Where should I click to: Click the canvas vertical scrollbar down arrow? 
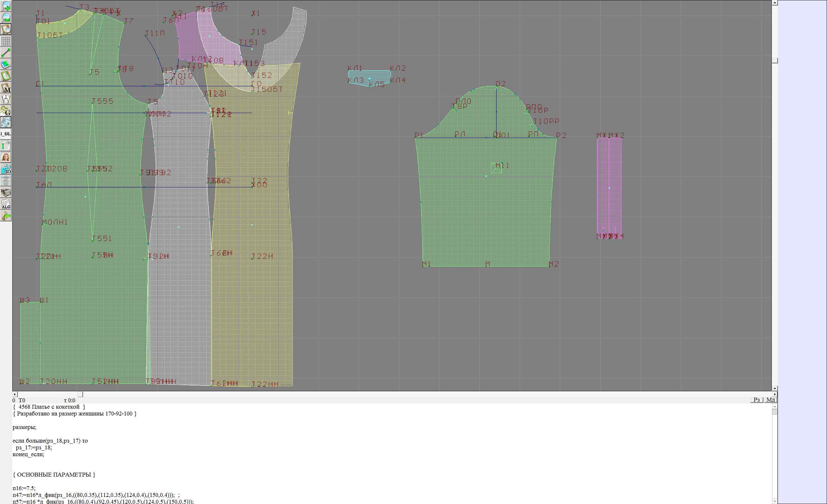775,388
